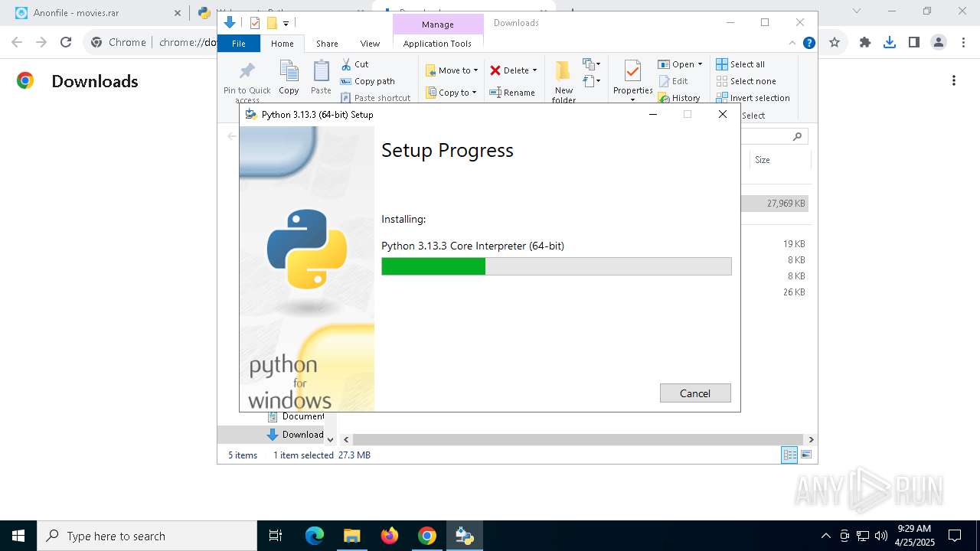Open Chrome side panel icon
Image resolution: width=980 pixels, height=551 pixels.
[x=913, y=43]
